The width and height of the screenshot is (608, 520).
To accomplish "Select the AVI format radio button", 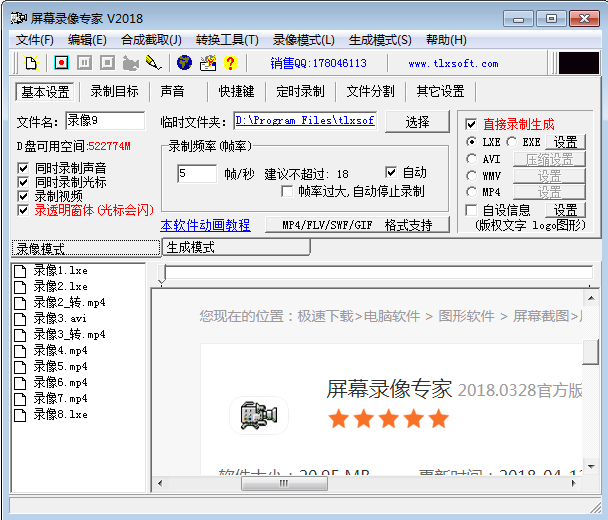I will (x=472, y=159).
